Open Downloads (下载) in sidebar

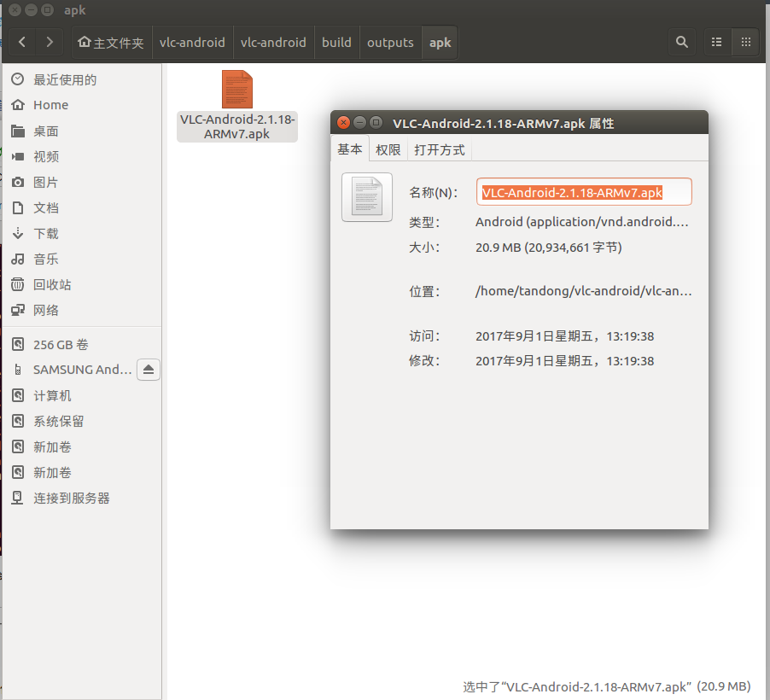(82, 233)
